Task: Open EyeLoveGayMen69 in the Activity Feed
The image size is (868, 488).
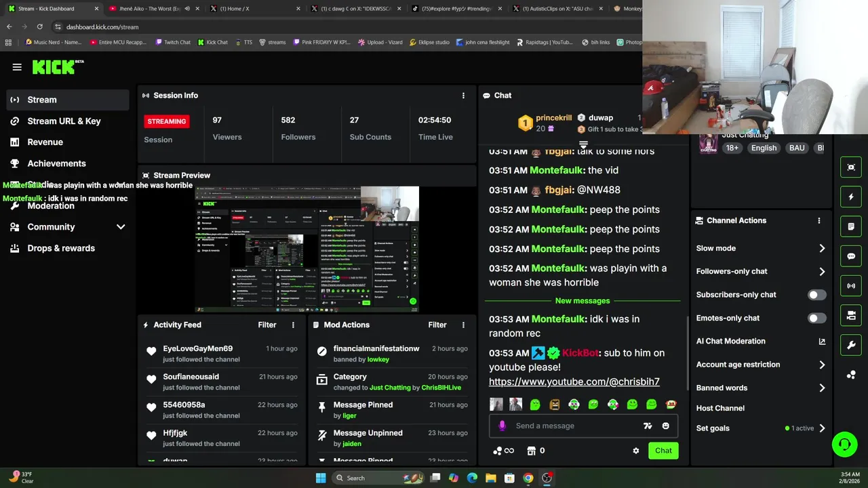Action: [x=198, y=348]
